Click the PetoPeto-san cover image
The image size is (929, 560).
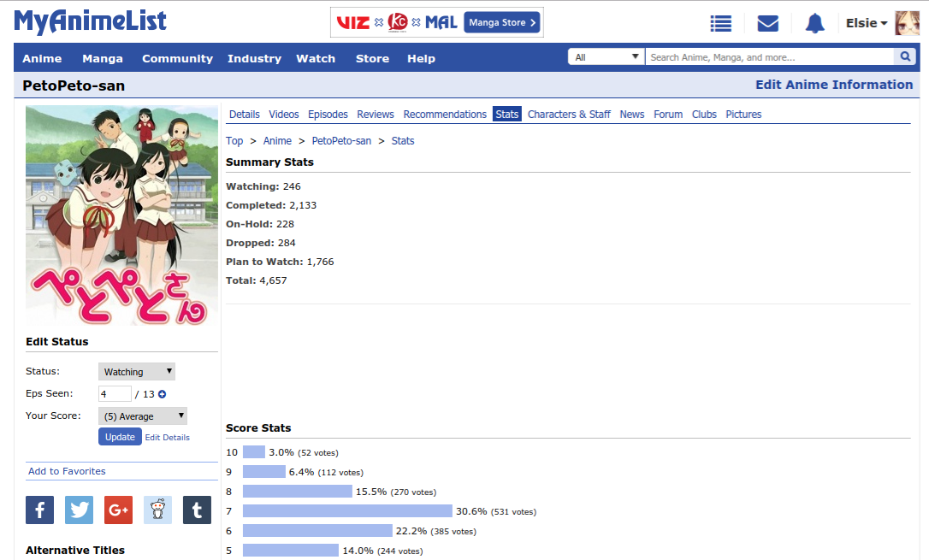(121, 215)
